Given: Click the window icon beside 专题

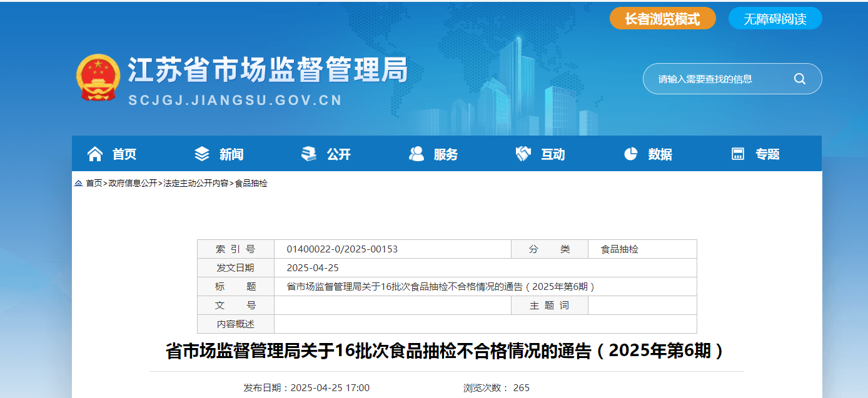Looking at the screenshot, I should pyautogui.click(x=738, y=154).
